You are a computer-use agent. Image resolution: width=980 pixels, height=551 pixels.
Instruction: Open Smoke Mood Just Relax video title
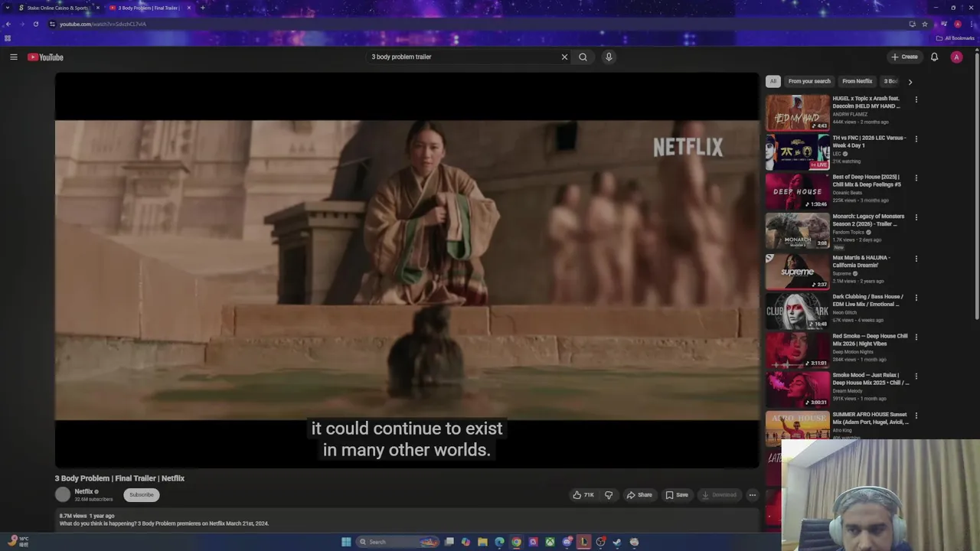pos(871,379)
